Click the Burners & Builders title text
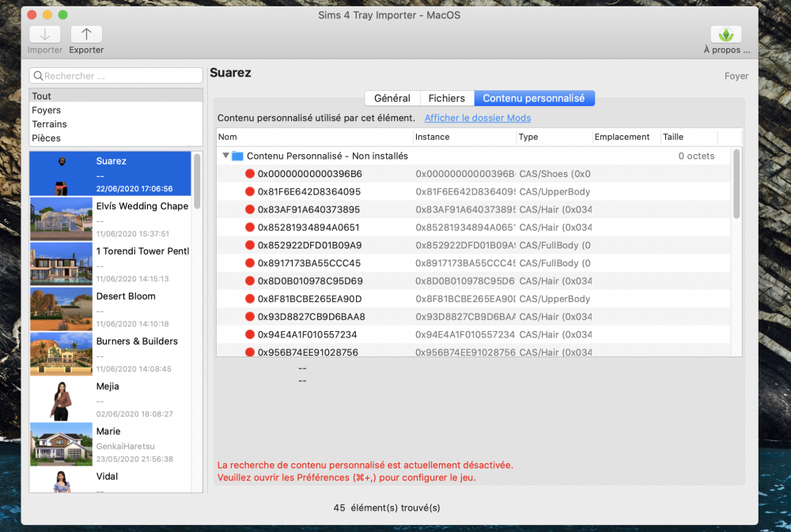 click(137, 341)
